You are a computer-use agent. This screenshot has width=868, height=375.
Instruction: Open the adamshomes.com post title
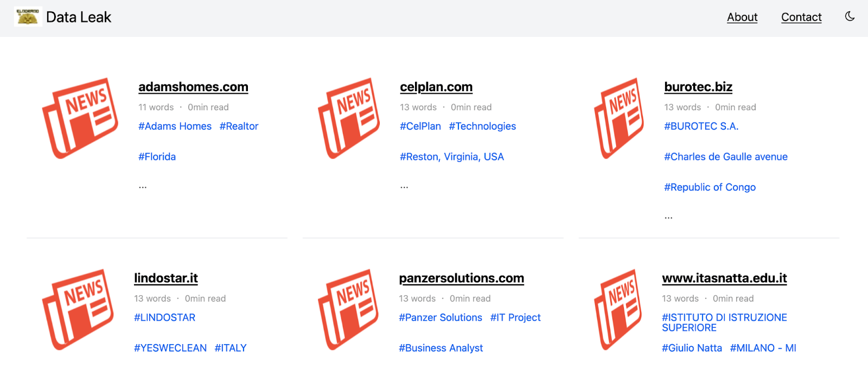(193, 87)
